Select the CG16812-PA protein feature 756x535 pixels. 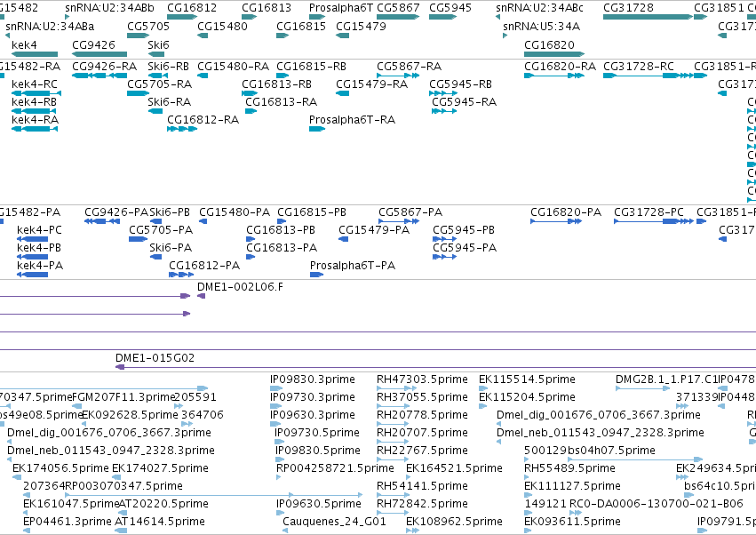[181, 275]
